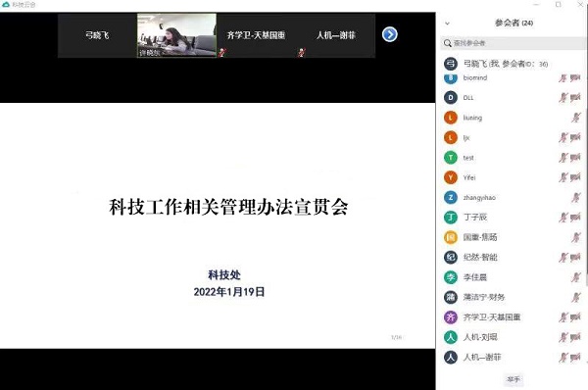Click the microphone icon next to biomind
This screenshot has width=588, height=390.
(563, 78)
